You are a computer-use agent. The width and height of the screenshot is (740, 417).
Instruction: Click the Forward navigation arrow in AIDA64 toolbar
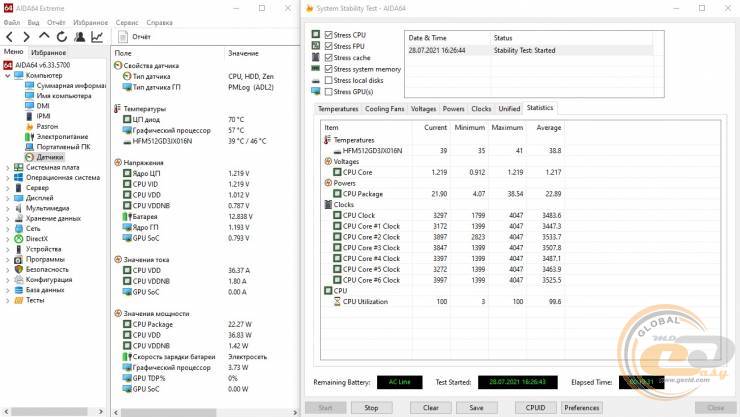pyautogui.click(x=26, y=37)
